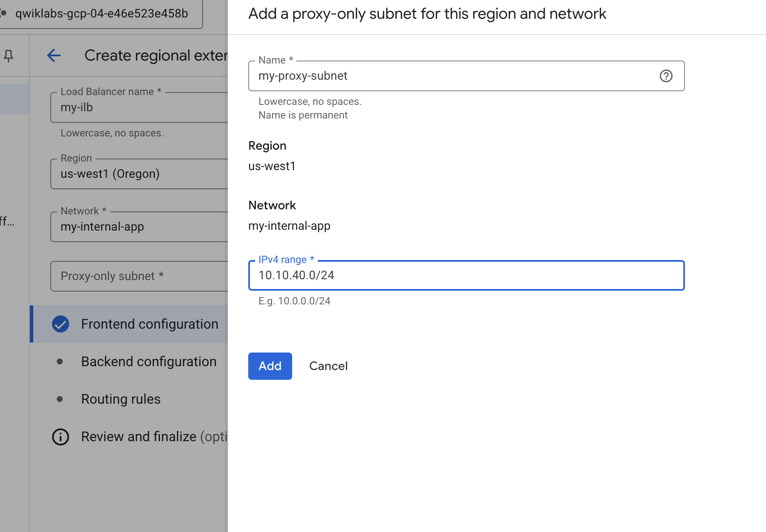Open the Region us-west1 dropdown
This screenshot has width=766, height=532.
point(139,174)
